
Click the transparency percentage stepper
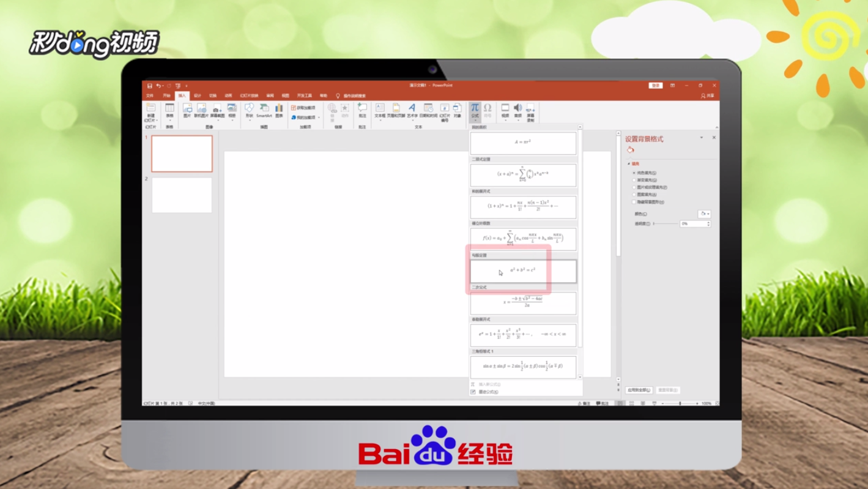click(x=708, y=224)
